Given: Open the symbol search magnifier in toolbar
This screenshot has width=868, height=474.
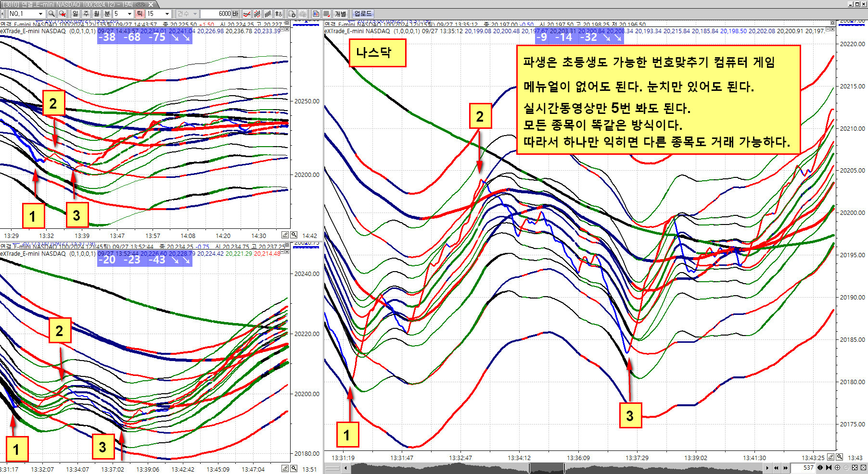Looking at the screenshot, I should (x=51, y=13).
